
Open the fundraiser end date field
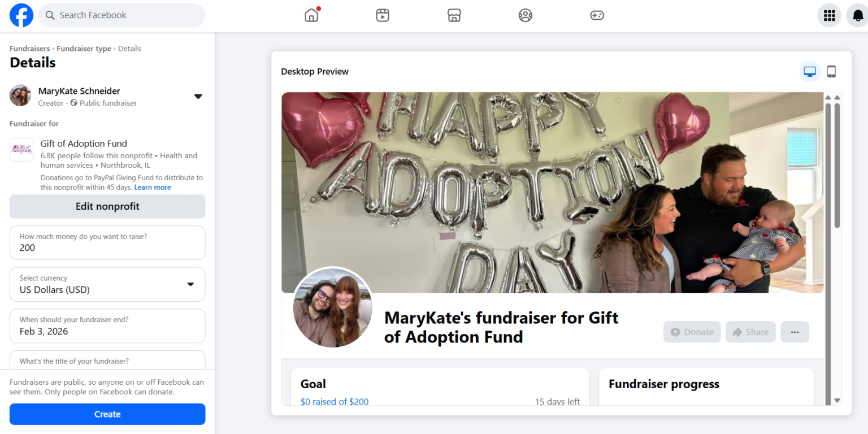107,326
